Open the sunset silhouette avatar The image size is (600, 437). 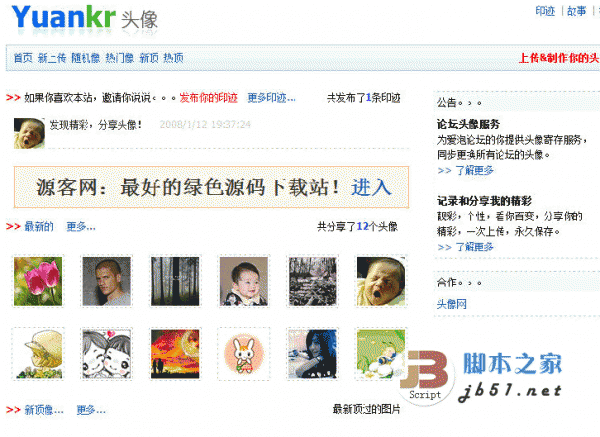(175, 354)
